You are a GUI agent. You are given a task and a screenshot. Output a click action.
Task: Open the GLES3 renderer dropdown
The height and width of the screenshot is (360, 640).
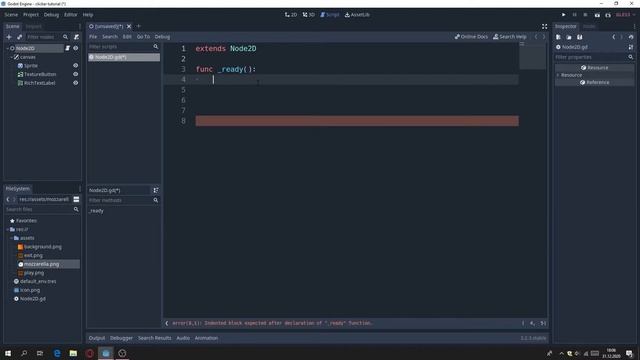[x=625, y=15]
